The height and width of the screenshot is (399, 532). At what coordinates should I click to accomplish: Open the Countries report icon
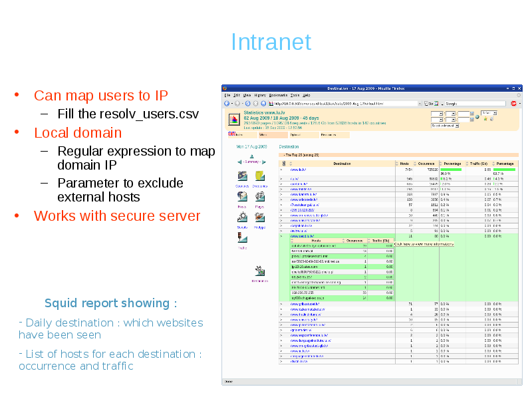click(242, 176)
